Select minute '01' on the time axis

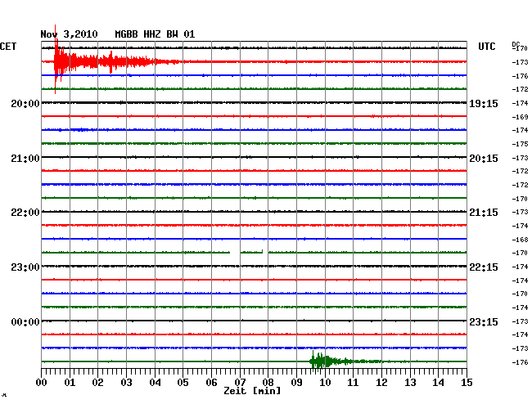click(70, 382)
